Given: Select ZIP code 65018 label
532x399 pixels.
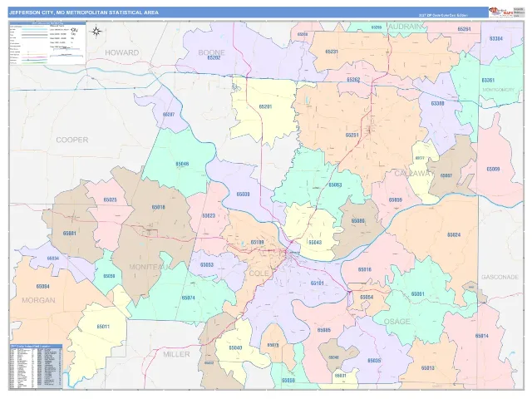Looking at the screenshot, I should [x=159, y=207].
